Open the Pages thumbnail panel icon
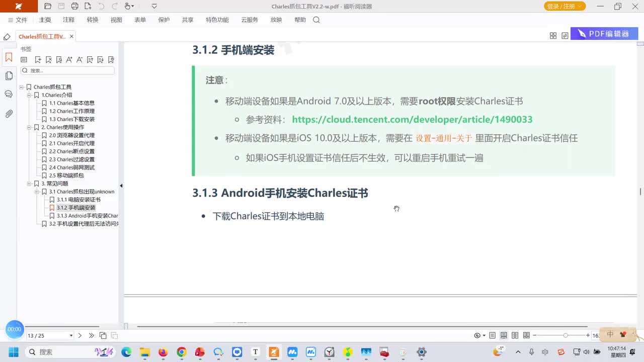The width and height of the screenshot is (644, 362). [9, 76]
